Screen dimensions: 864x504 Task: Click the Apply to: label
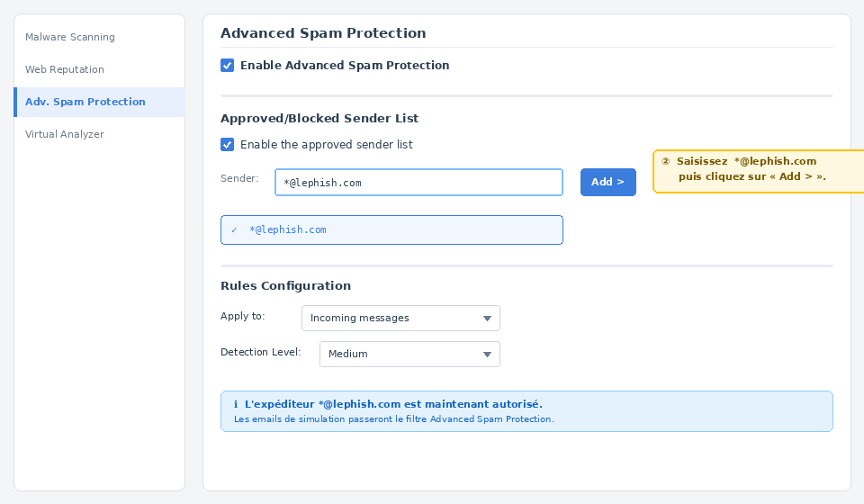(242, 316)
